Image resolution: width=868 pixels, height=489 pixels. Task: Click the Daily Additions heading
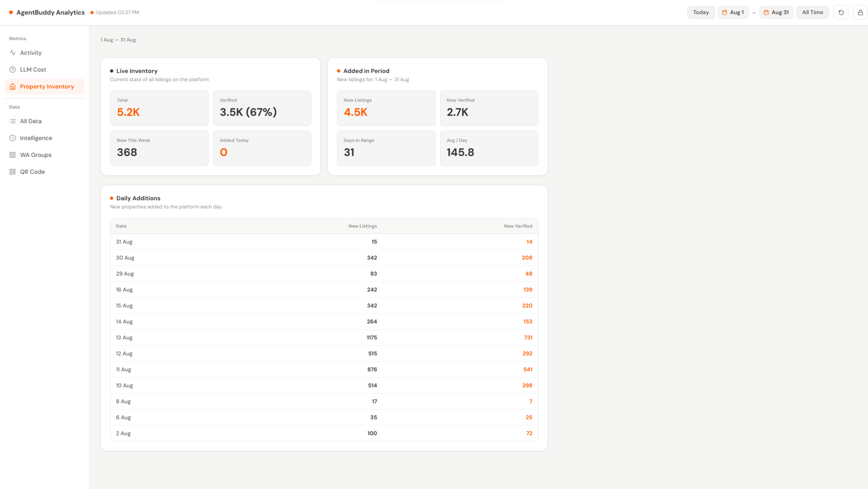[138, 198]
